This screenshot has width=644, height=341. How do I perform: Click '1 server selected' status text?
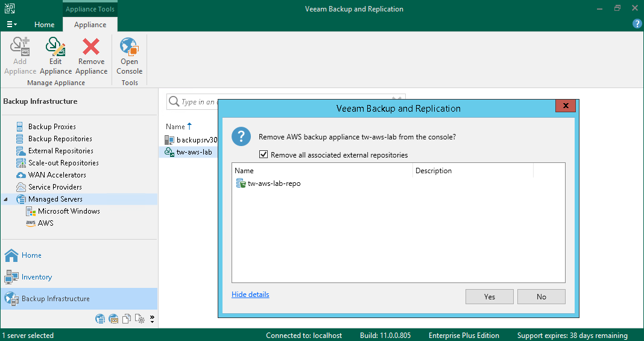28,335
